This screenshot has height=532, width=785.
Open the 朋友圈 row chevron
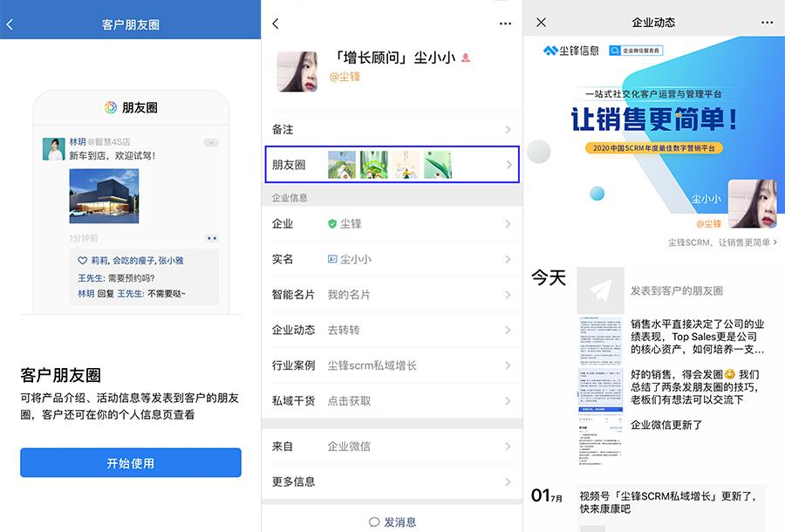pyautogui.click(x=509, y=165)
